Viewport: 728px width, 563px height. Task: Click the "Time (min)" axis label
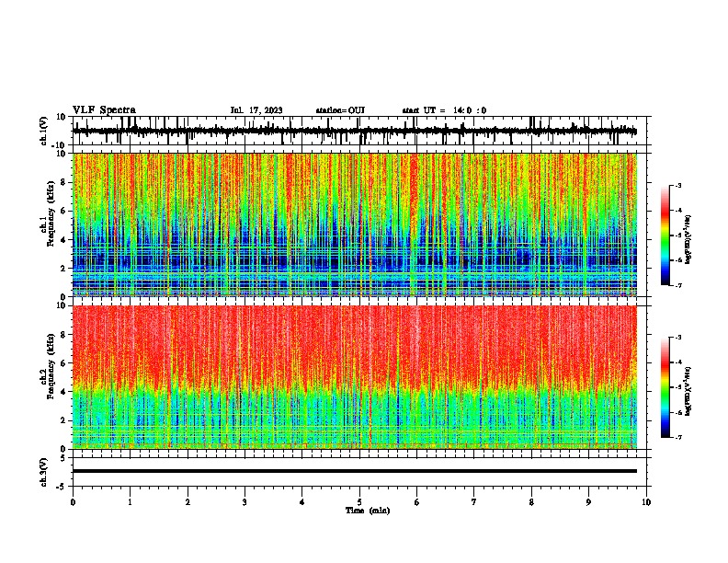(368, 511)
